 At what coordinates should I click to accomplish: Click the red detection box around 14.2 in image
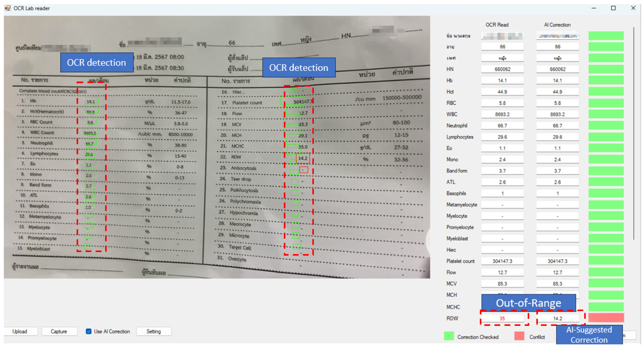pos(303,158)
